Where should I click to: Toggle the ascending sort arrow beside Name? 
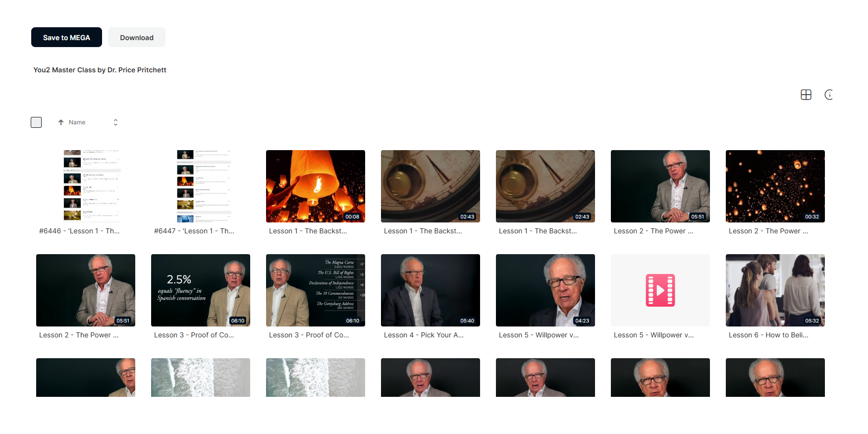tap(61, 122)
